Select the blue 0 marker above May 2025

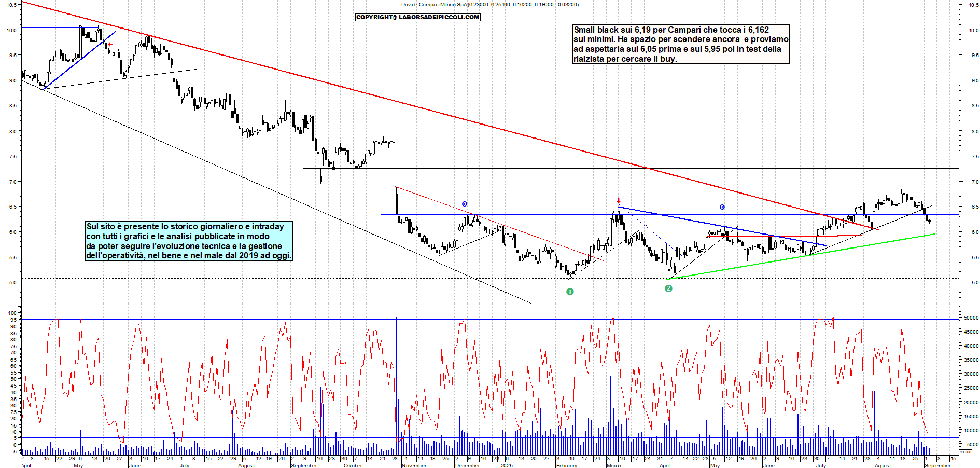coord(722,207)
